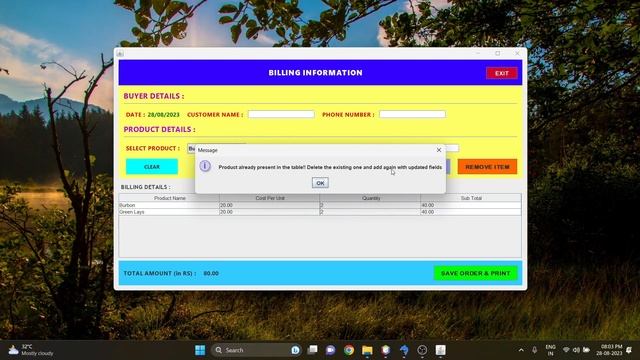The height and width of the screenshot is (360, 640).
Task: Focus the PHONE NUMBER input field
Action: click(x=412, y=114)
